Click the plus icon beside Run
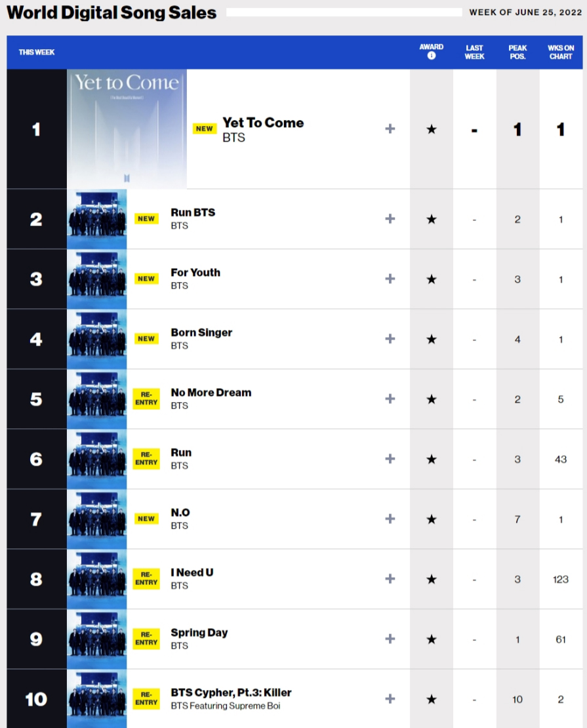The width and height of the screenshot is (587, 728). tap(390, 458)
